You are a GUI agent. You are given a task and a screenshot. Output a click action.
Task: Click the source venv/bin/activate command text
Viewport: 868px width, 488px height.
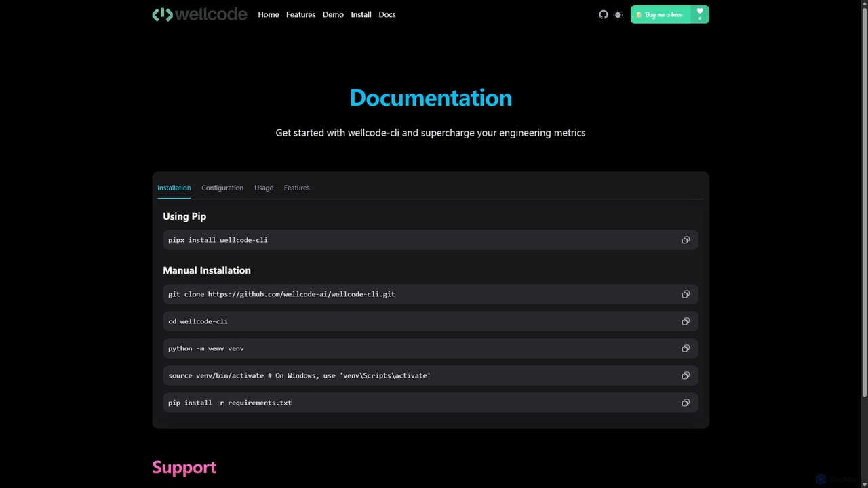299,375
